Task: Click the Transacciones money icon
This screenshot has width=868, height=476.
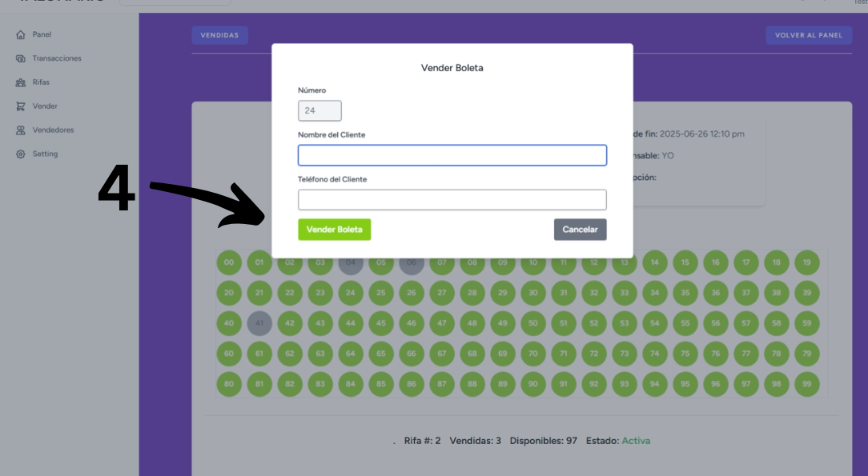Action: point(19,58)
